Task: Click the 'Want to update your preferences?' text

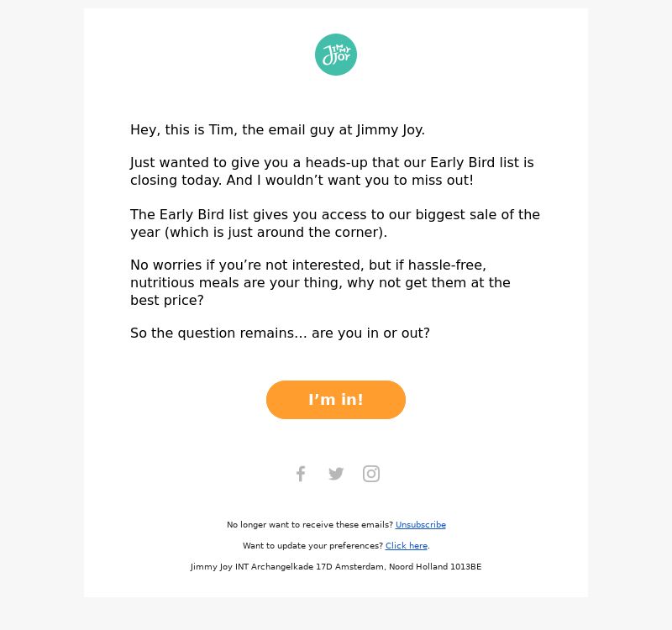Action: tap(312, 545)
